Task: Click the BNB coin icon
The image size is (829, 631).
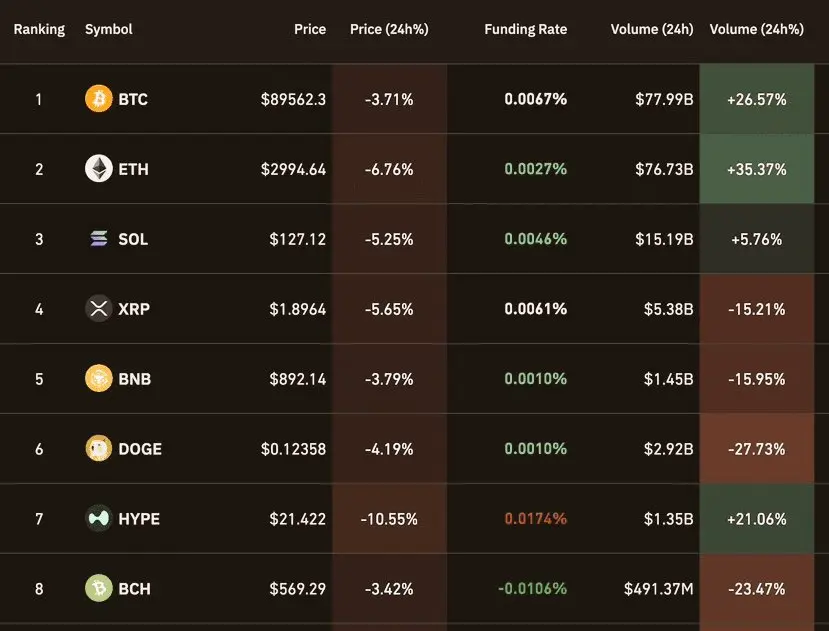Action: (x=98, y=379)
